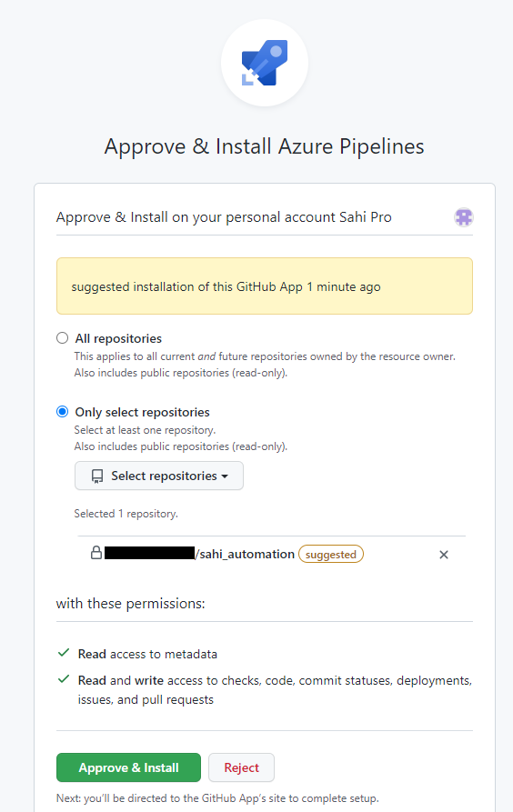
Task: Click the lock icon beside sahi_automation
Action: coord(96,553)
